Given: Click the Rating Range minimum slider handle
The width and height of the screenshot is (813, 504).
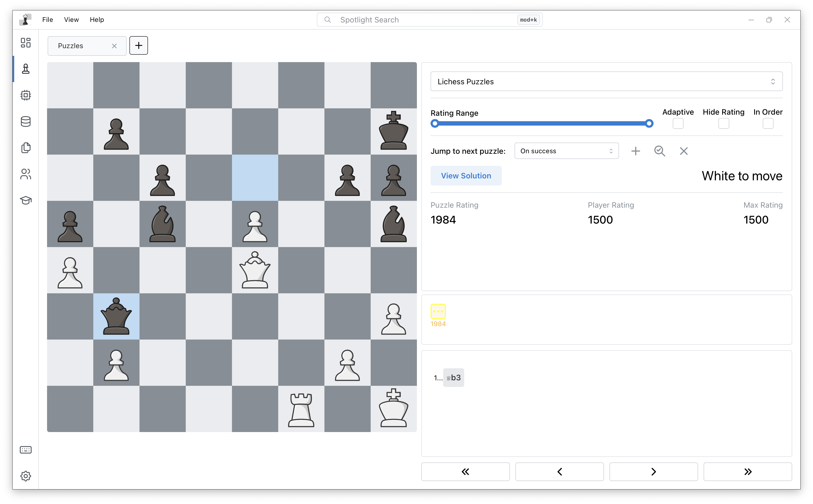Looking at the screenshot, I should pos(434,124).
